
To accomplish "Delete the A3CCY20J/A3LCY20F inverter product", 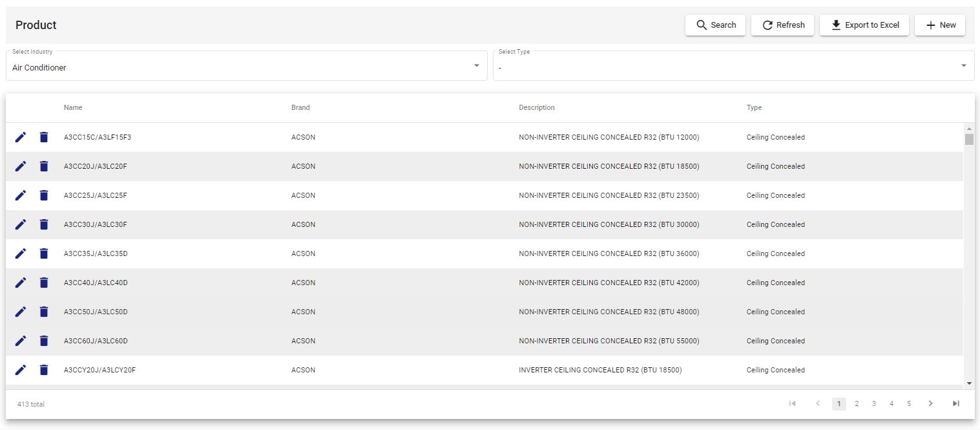I will [44, 370].
